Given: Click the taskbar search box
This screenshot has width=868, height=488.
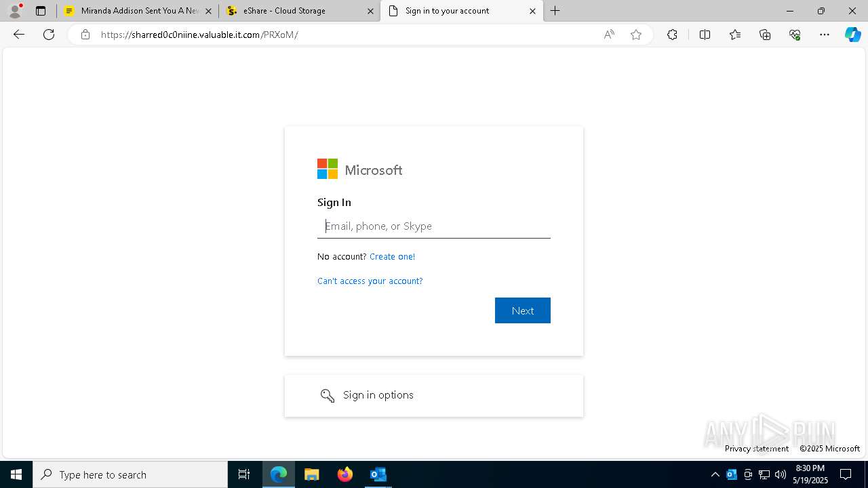Looking at the screenshot, I should pos(130,474).
